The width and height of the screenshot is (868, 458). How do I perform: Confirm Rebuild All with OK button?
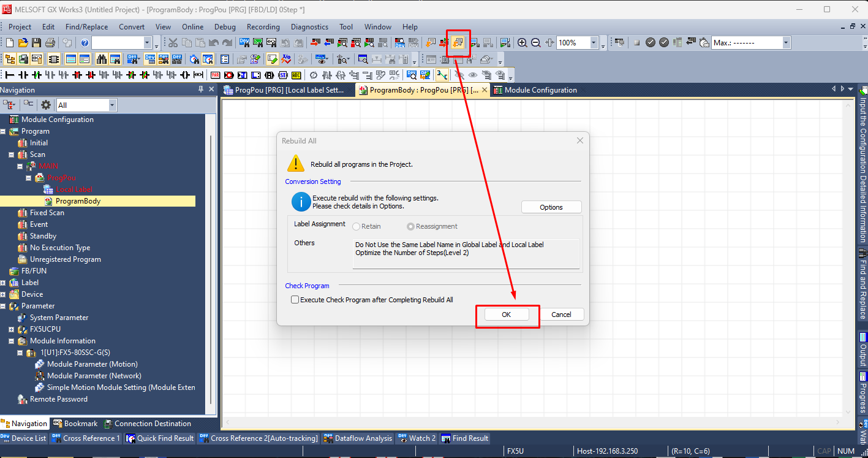(506, 315)
